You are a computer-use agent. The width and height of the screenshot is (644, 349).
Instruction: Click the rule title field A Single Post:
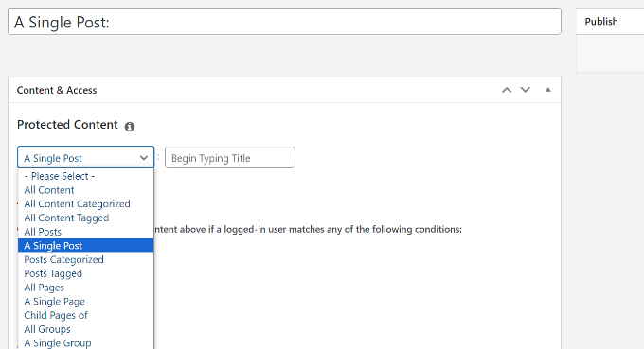click(x=284, y=22)
